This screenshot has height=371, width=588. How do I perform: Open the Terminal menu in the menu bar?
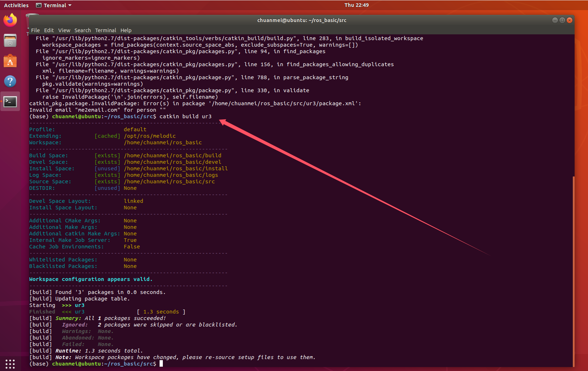coord(106,30)
